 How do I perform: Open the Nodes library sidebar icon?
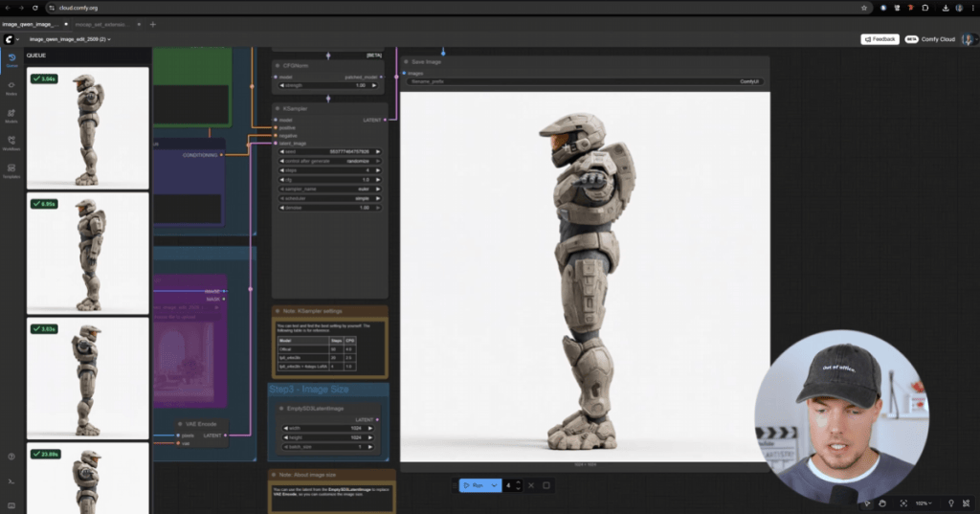(11, 87)
